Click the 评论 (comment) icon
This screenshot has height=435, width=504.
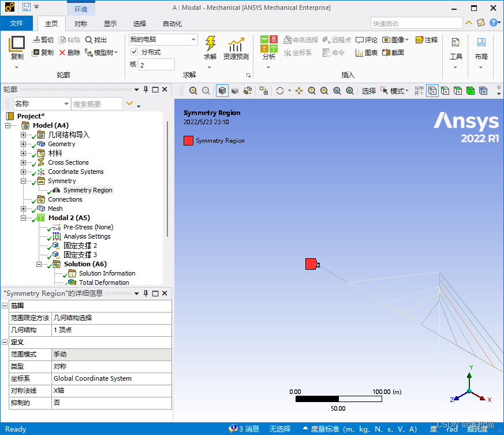coord(367,40)
